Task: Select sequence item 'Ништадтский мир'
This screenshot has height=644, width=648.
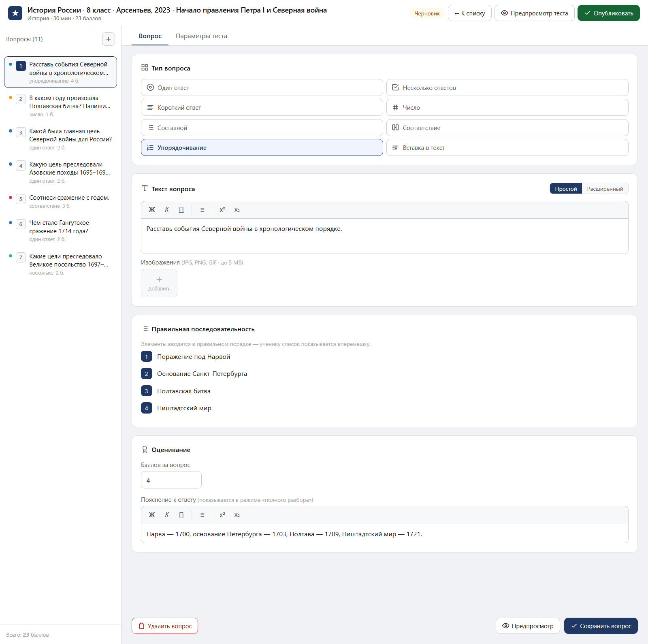Action: 184,408
